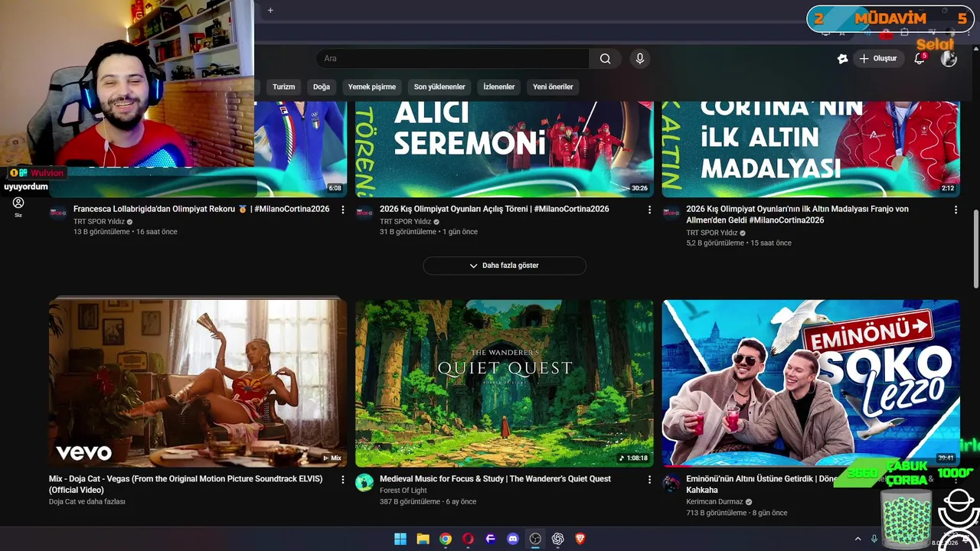Switch to OBS Studio in taskbar
Image resolution: width=980 pixels, height=551 pixels.
(535, 539)
